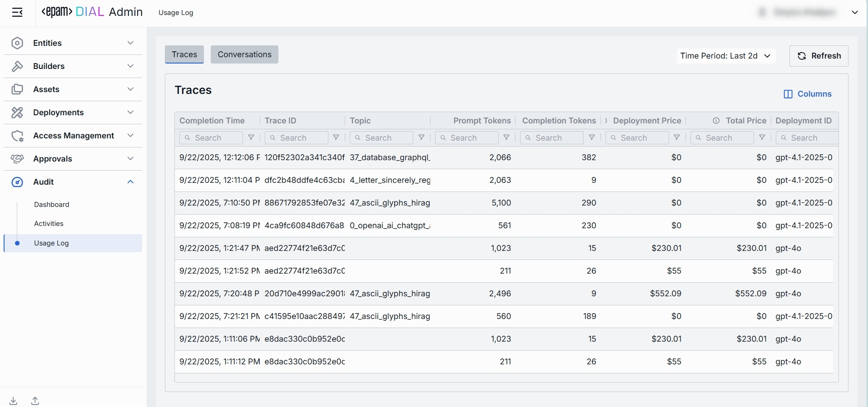Click the download icon at sidebar bottom
Viewport: 868px width, 407px height.
[14, 401]
